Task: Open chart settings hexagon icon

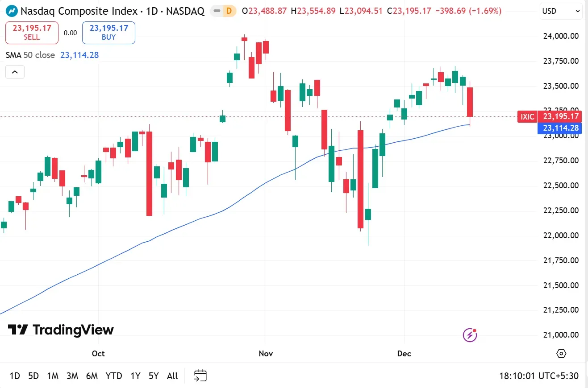Action: (561, 354)
